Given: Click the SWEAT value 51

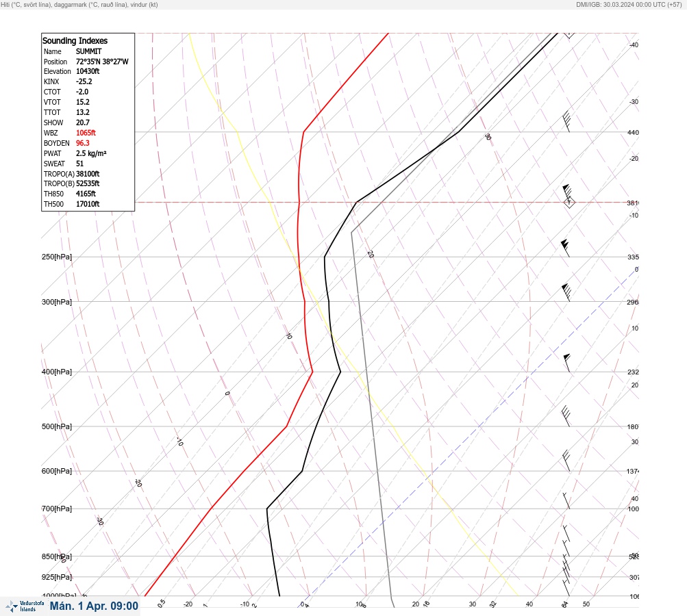Looking at the screenshot, I should (79, 164).
